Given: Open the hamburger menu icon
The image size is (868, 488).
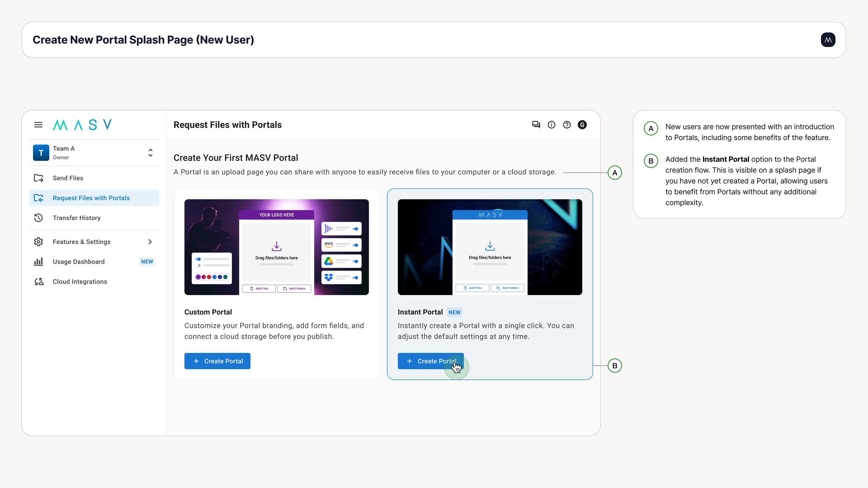Looking at the screenshot, I should [38, 125].
